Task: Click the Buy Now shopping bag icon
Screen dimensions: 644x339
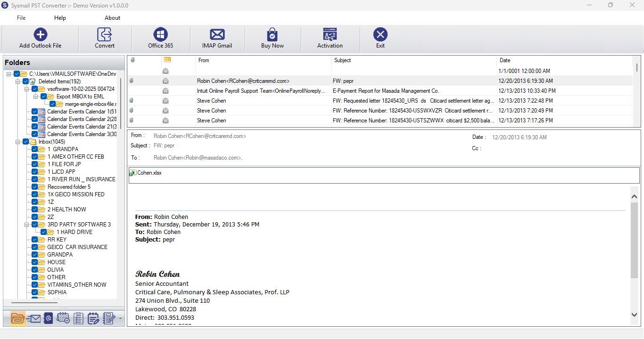Action: pos(272,34)
